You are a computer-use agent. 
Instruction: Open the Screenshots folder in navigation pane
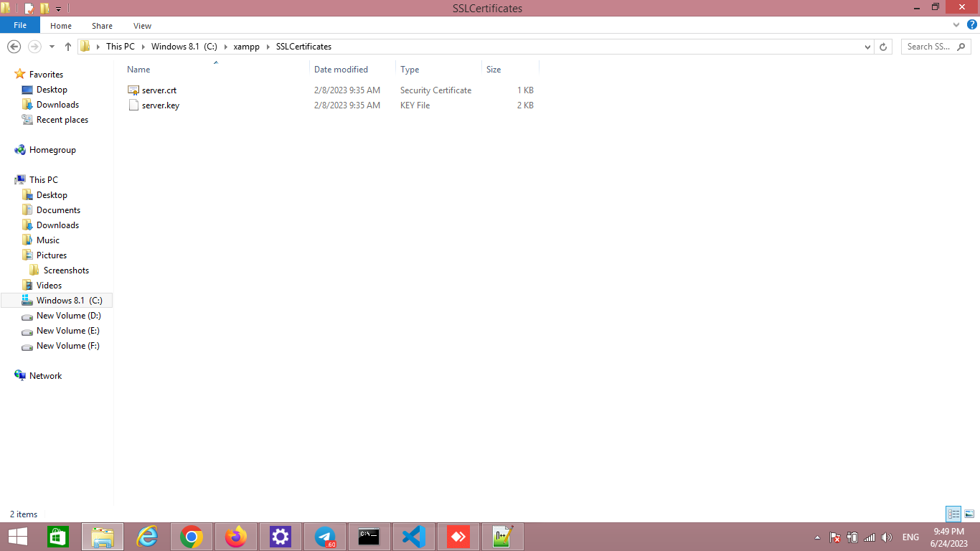pos(66,270)
